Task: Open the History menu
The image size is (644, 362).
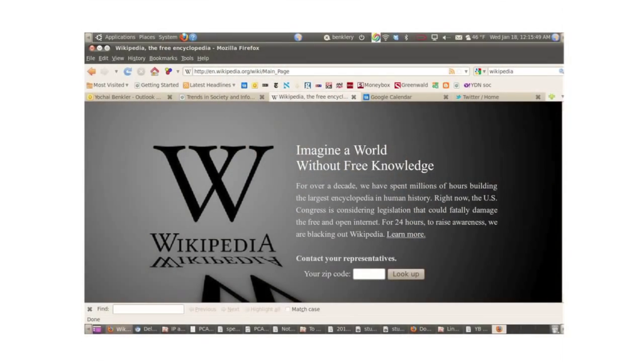Action: (x=136, y=58)
